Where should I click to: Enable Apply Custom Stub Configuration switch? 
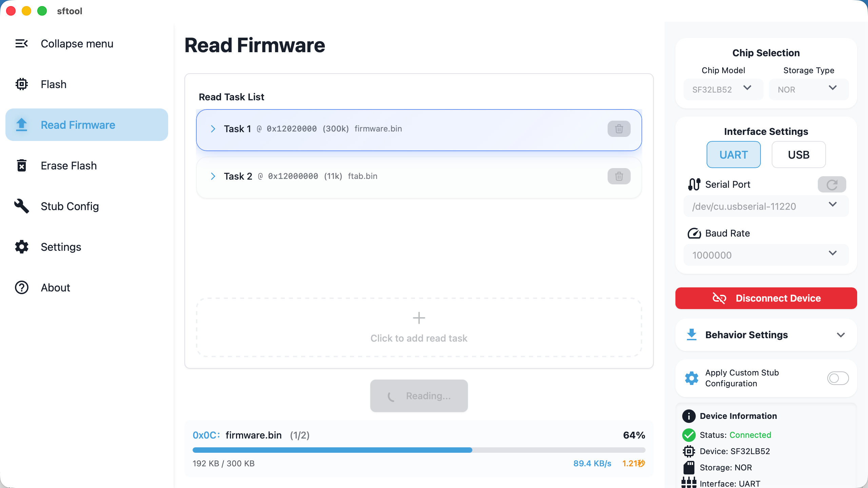point(838,378)
